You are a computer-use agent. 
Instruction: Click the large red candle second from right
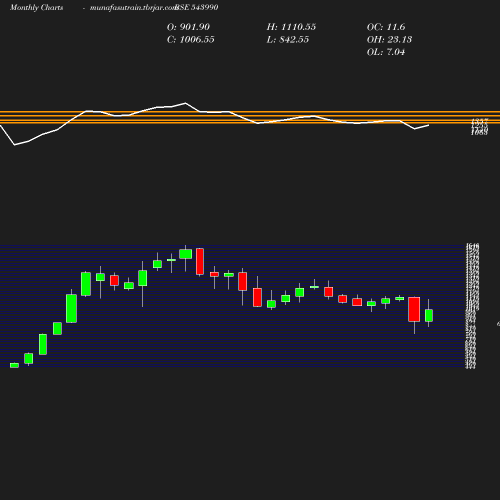(414, 309)
